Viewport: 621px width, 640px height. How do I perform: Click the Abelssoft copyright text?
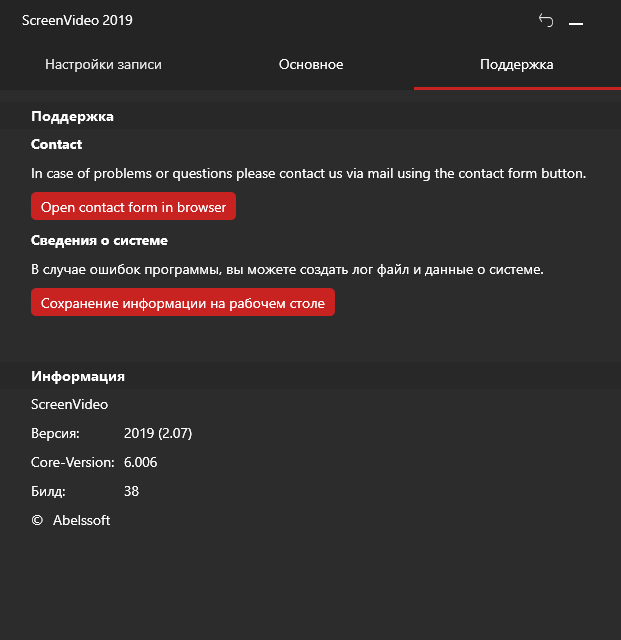[81, 521]
